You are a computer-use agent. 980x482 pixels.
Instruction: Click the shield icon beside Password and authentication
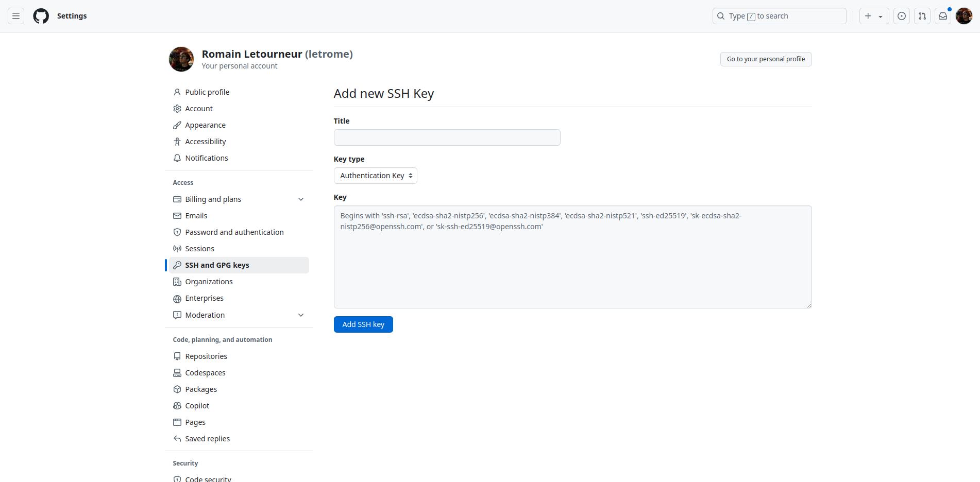coord(177,232)
